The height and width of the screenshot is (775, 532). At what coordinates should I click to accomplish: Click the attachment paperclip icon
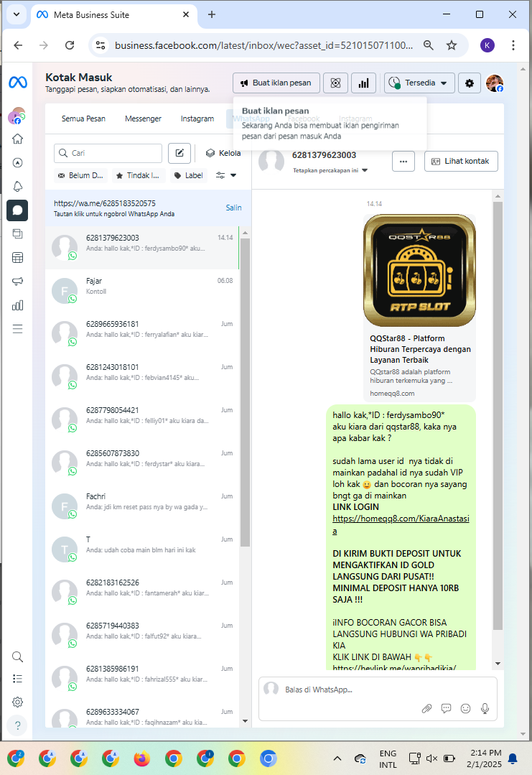(426, 709)
